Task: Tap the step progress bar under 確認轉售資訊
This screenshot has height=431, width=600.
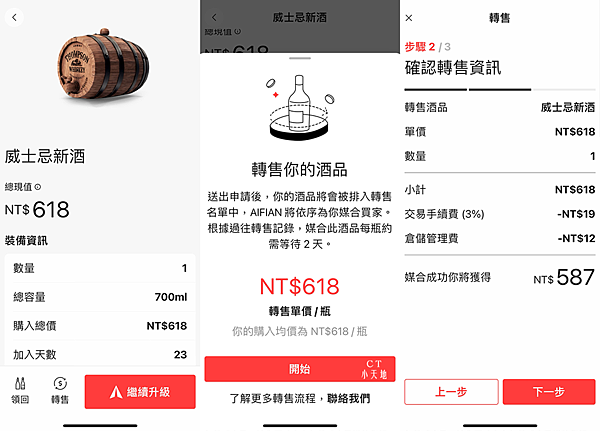Action: coord(500,90)
